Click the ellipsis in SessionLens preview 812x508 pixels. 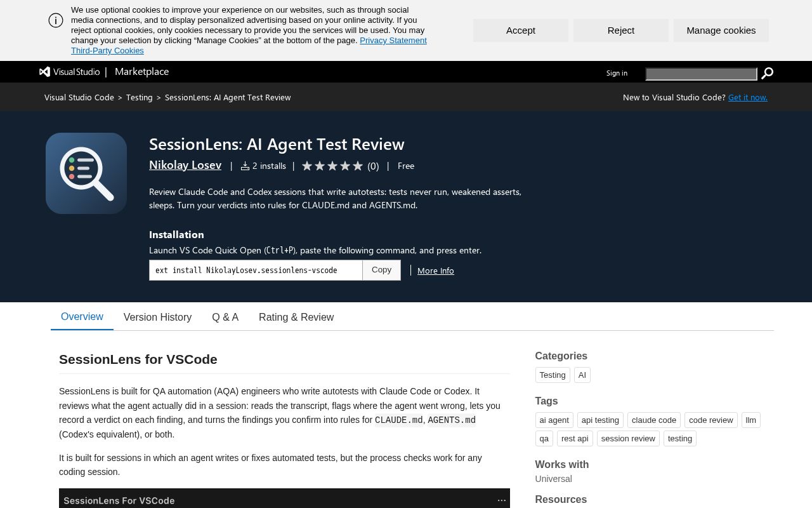502,500
